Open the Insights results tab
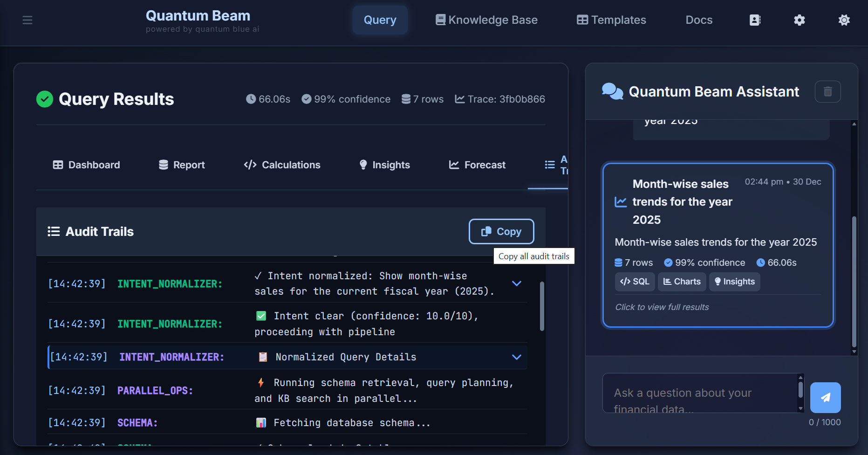This screenshot has width=868, height=455. pos(385,165)
